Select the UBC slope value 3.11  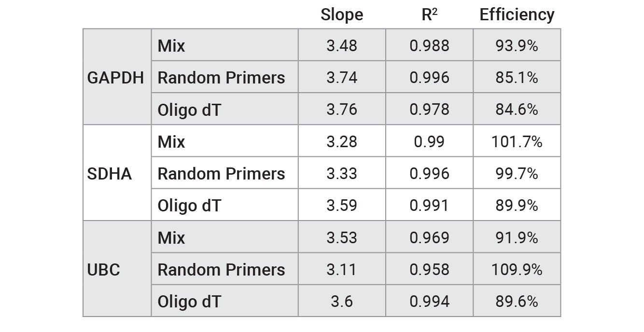(x=341, y=269)
